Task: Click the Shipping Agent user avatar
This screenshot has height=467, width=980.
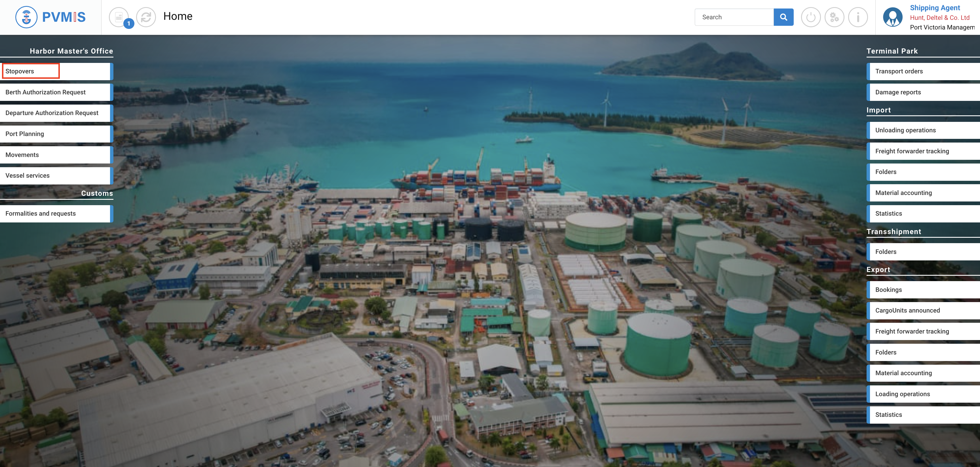Action: tap(892, 17)
